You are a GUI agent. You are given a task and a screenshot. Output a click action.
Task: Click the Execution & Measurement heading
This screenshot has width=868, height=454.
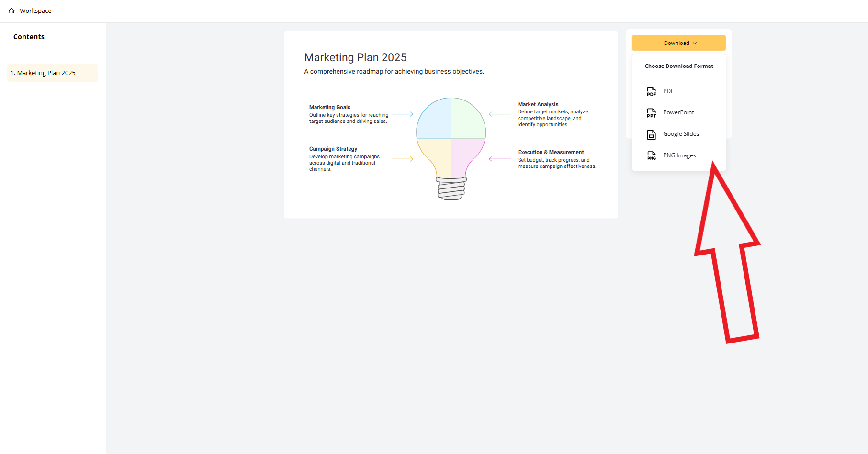tap(551, 152)
